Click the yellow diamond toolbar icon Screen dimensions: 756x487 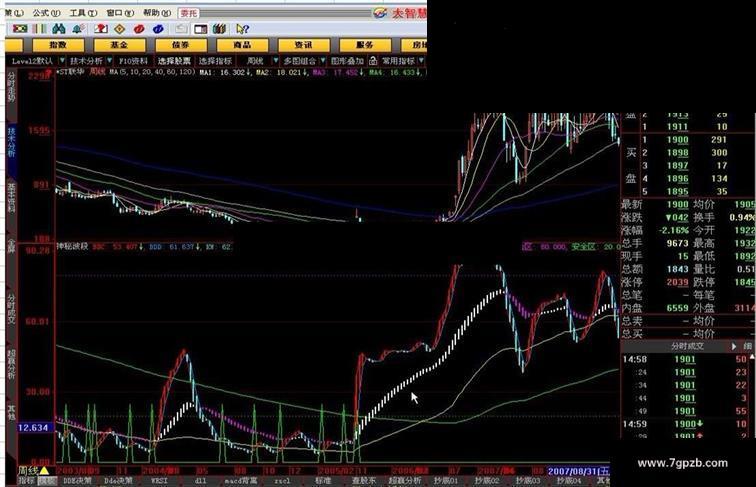pos(120,29)
